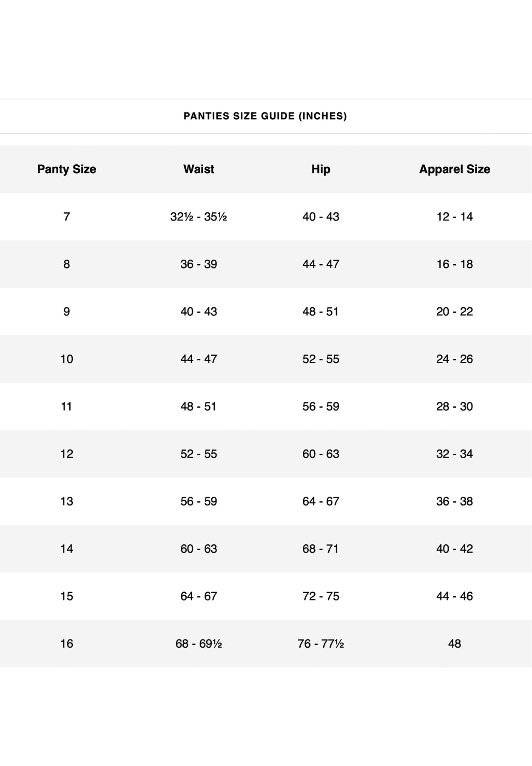
Task: Click hip value 44 - 47
Action: (321, 264)
